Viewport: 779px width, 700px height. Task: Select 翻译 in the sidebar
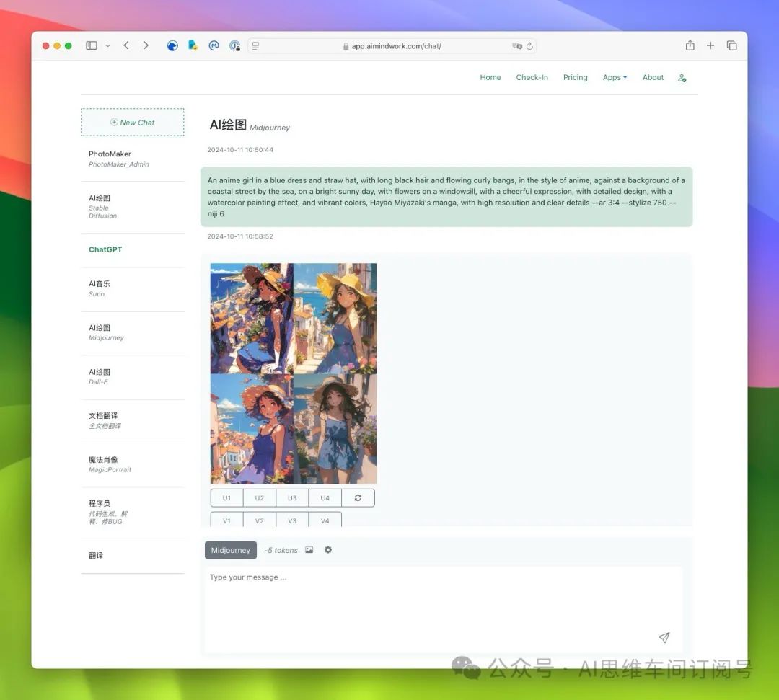pyautogui.click(x=133, y=556)
